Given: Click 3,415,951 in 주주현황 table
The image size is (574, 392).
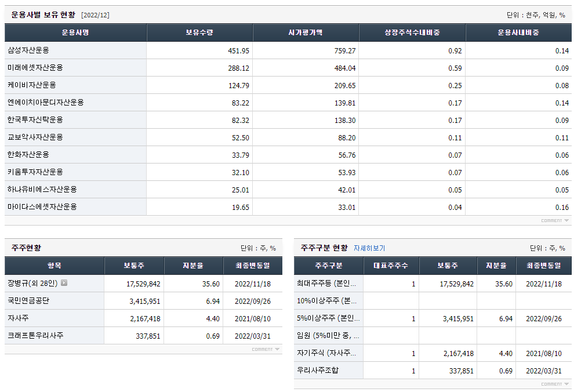Looking at the screenshot, I should tap(144, 302).
